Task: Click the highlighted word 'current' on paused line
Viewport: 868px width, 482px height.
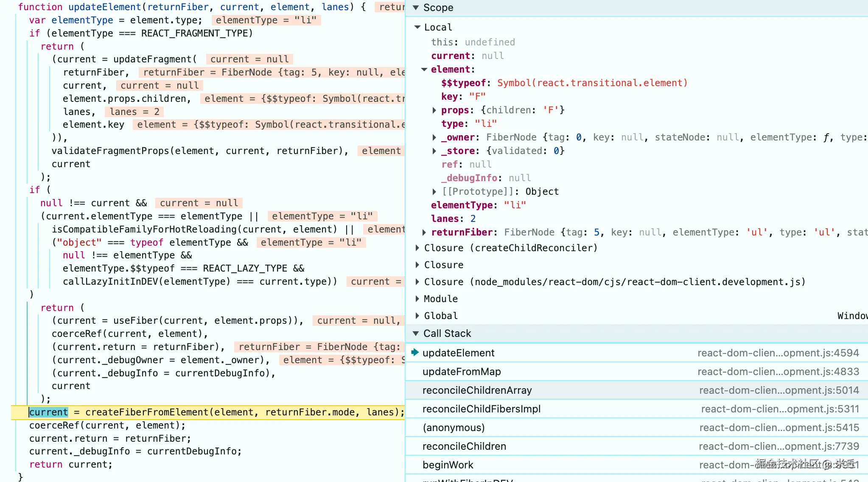Action: tap(48, 412)
